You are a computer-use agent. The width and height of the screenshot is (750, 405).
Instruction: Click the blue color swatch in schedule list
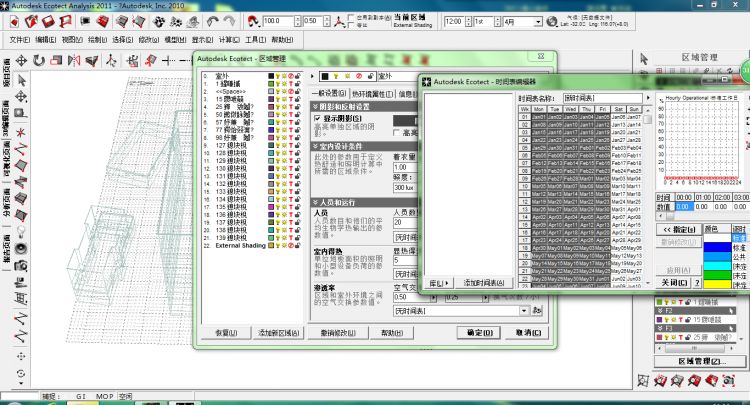pos(717,248)
